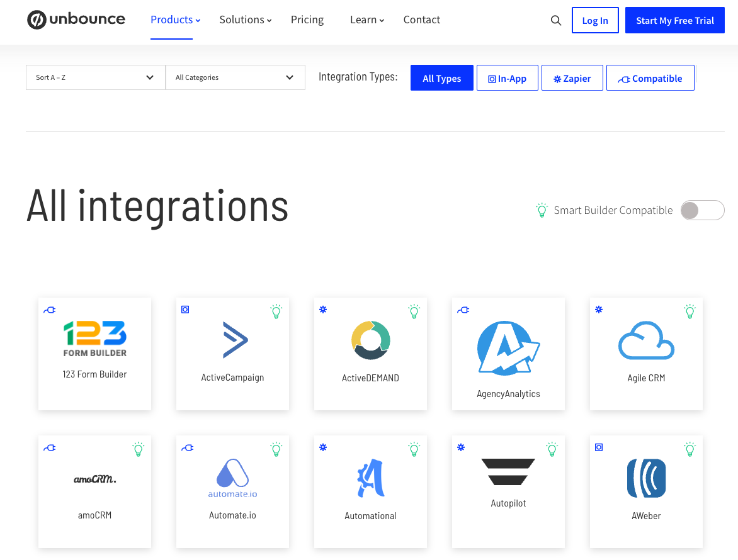Click in-app icon on ActiveCampaign card
The width and height of the screenshot is (738, 560).
click(x=185, y=310)
